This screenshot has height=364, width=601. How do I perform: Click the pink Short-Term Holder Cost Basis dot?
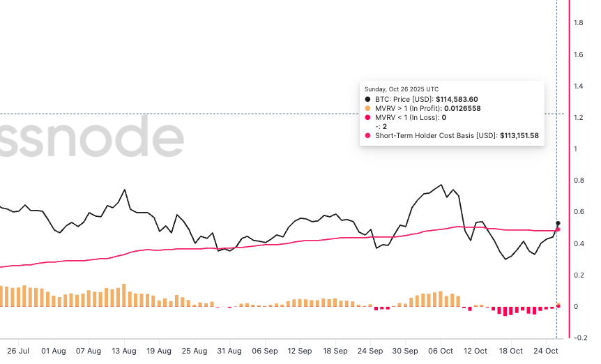[x=367, y=136]
